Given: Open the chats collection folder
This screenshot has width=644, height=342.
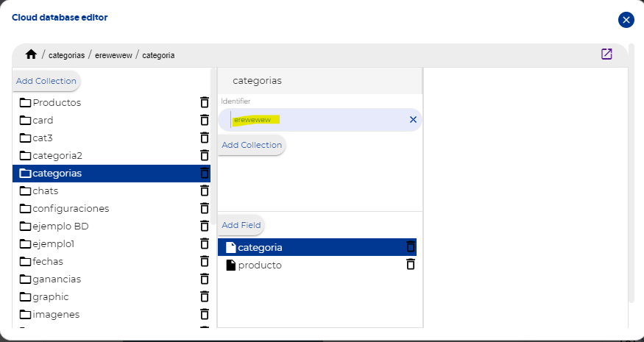Looking at the screenshot, I should point(111,191).
